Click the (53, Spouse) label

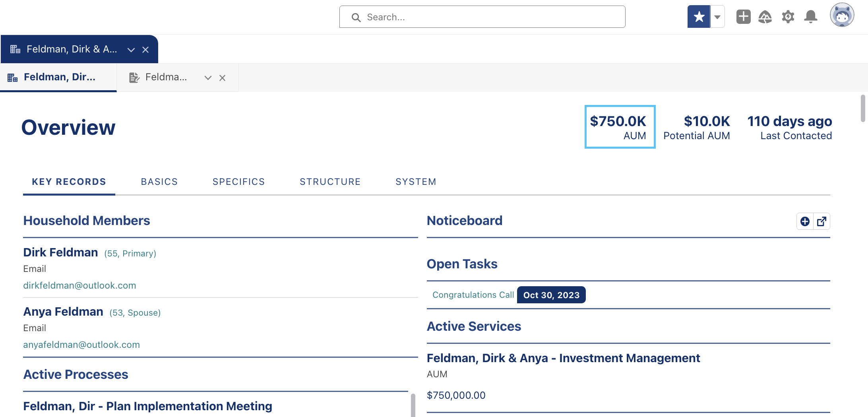(x=135, y=313)
